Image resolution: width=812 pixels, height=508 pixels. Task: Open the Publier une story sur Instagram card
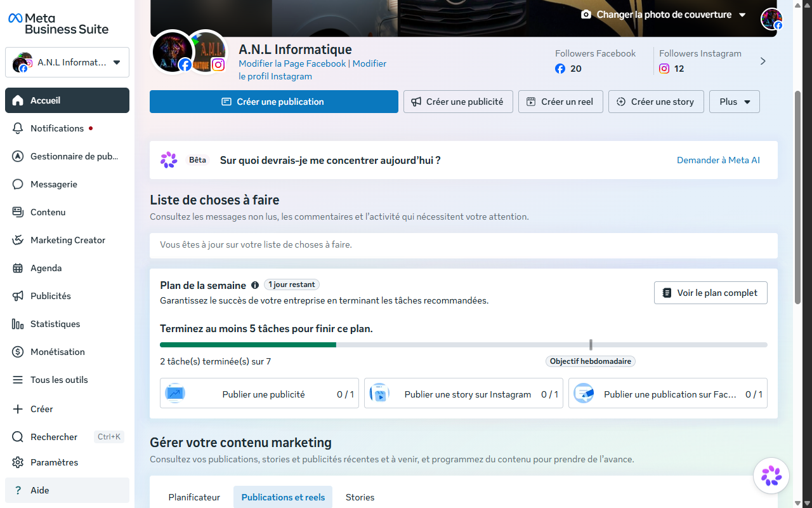[x=464, y=394]
